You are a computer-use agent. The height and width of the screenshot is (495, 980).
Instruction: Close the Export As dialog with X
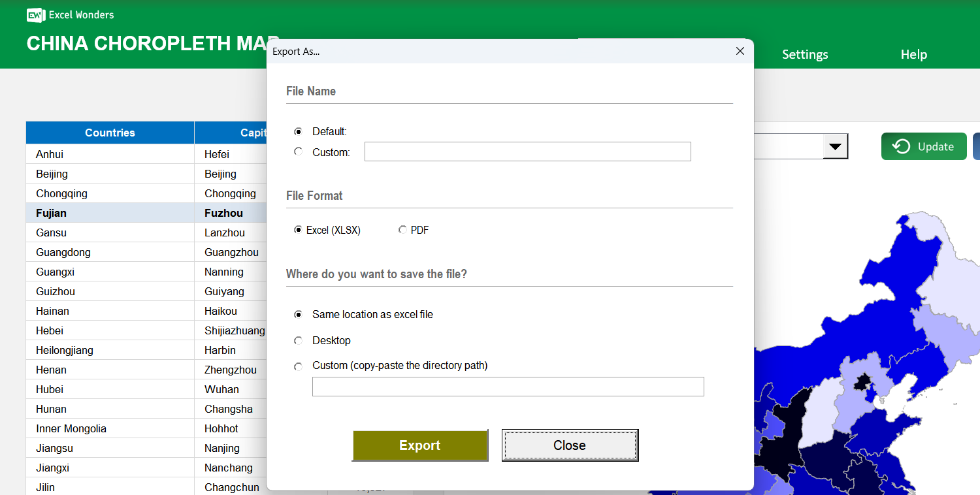[740, 51]
